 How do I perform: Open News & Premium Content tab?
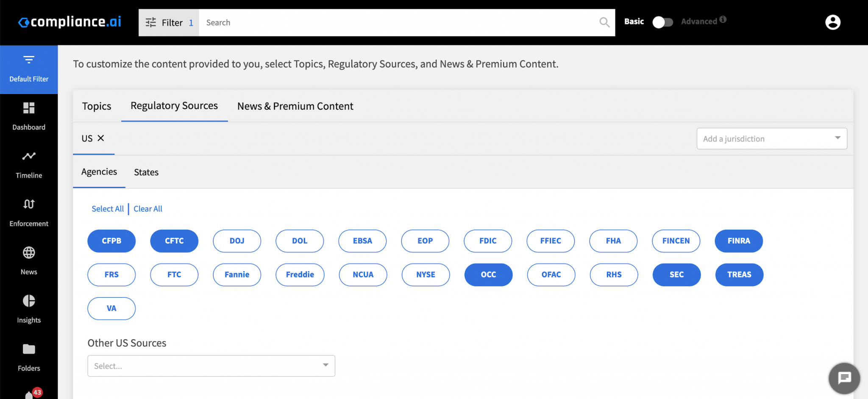pos(295,106)
